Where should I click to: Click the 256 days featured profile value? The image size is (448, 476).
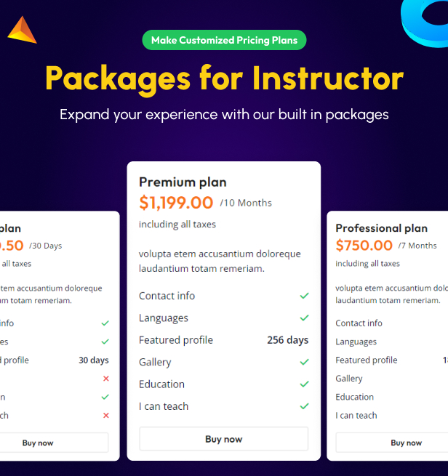[x=287, y=340]
